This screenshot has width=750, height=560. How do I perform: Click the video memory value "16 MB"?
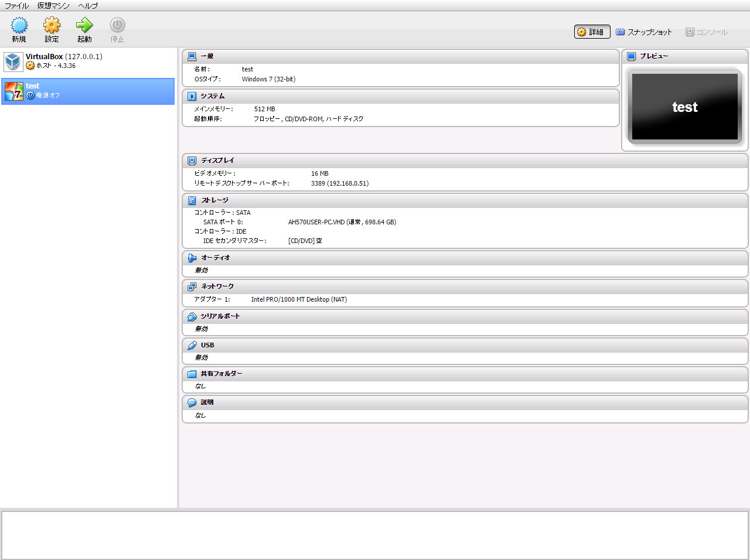tap(320, 173)
